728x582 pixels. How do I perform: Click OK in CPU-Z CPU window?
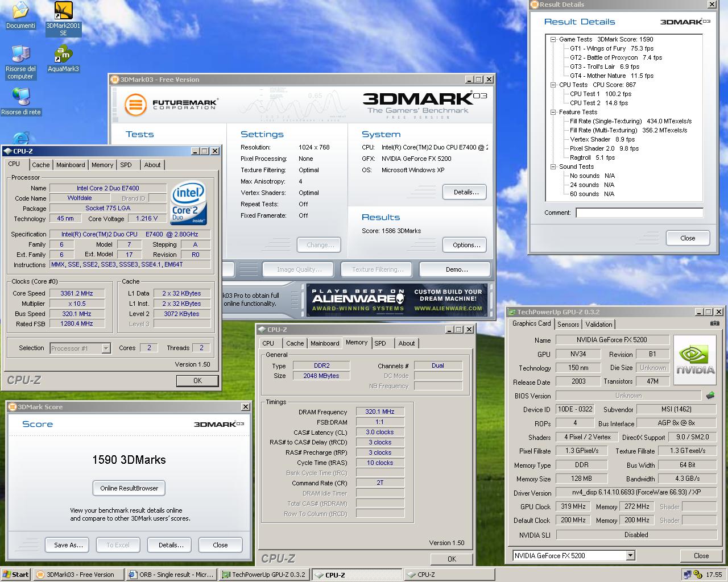coord(197,381)
